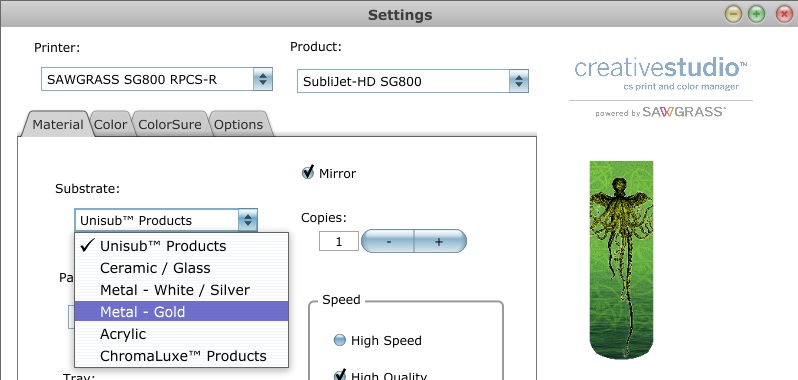Choose Unisub Products in substrate list
798x380 pixels.
click(x=182, y=246)
